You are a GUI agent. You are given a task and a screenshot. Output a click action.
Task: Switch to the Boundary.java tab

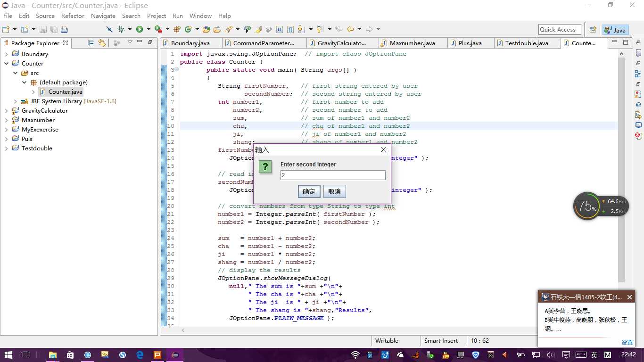(x=190, y=43)
